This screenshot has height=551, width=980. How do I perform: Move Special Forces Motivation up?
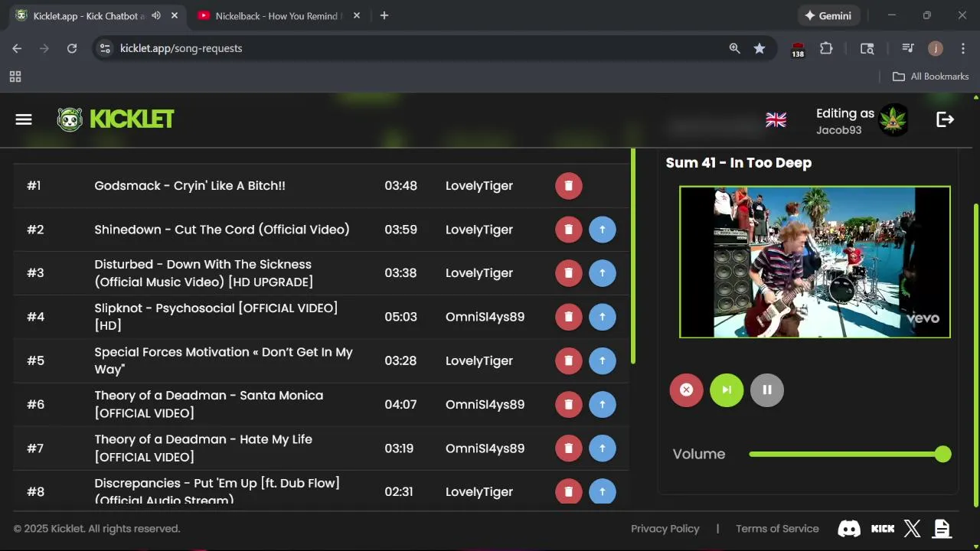coord(603,360)
